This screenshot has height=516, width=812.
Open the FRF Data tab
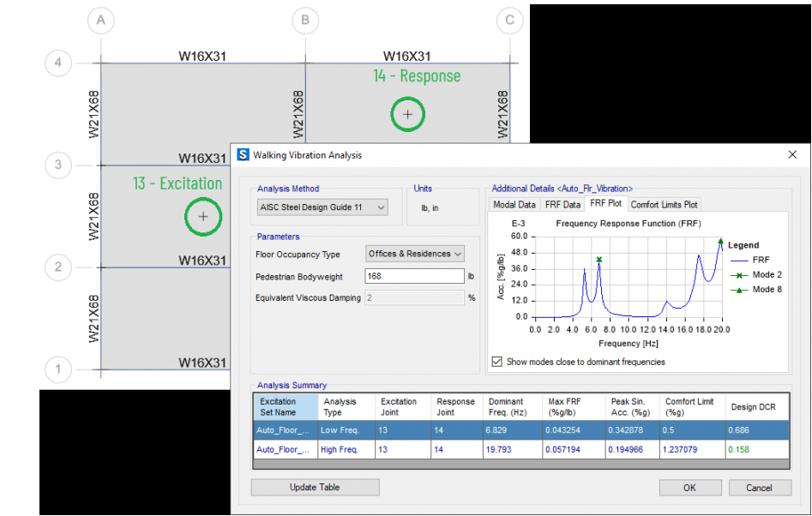562,204
